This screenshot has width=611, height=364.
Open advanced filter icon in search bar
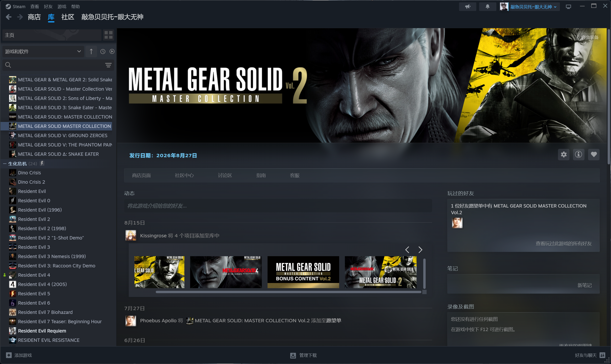(108, 65)
